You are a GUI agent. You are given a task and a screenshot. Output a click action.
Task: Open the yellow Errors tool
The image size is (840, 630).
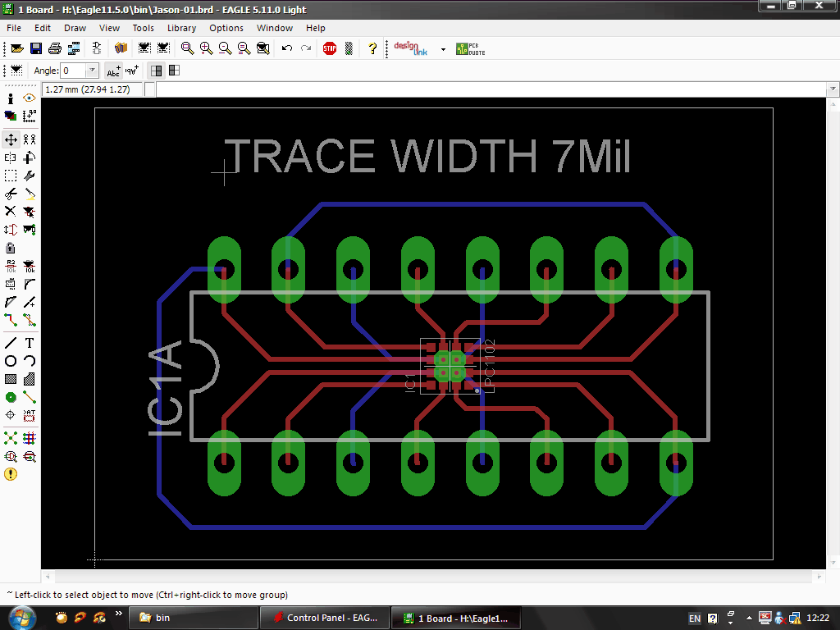[10, 474]
